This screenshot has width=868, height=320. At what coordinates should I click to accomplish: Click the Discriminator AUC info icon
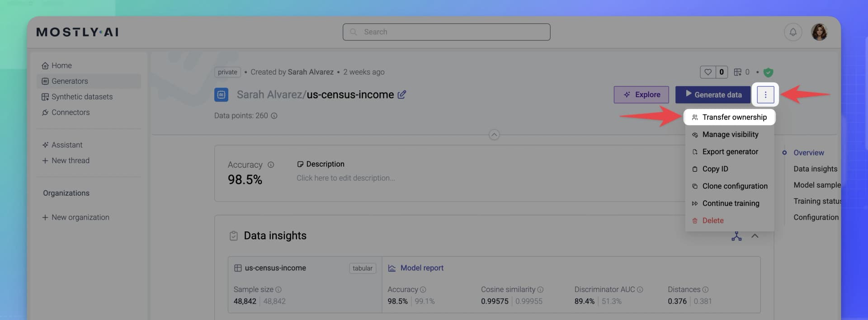pyautogui.click(x=640, y=290)
